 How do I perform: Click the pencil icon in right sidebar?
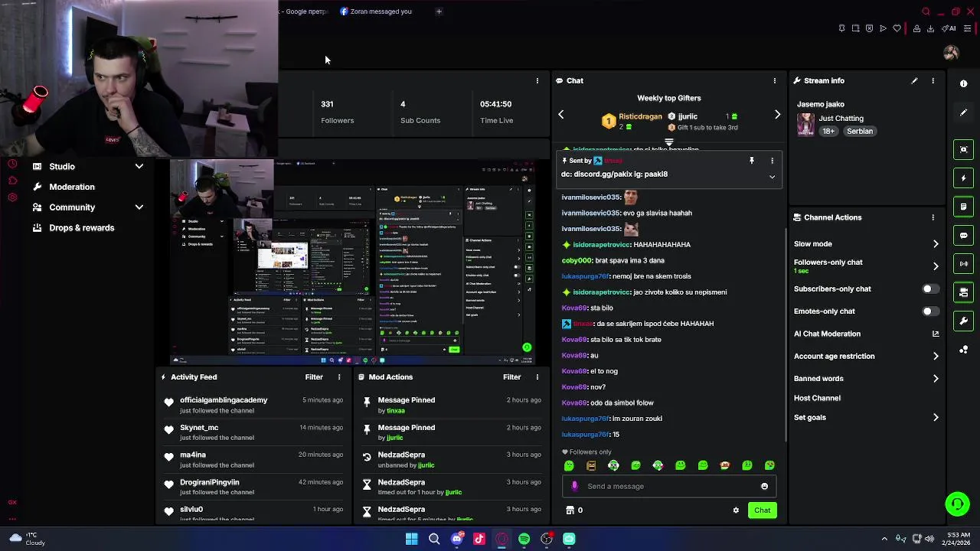click(x=964, y=112)
